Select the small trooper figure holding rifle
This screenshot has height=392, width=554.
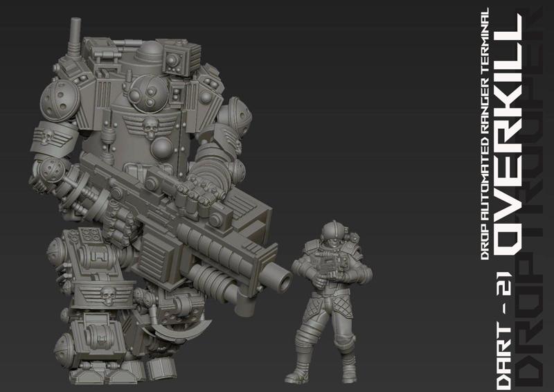coord(328,302)
